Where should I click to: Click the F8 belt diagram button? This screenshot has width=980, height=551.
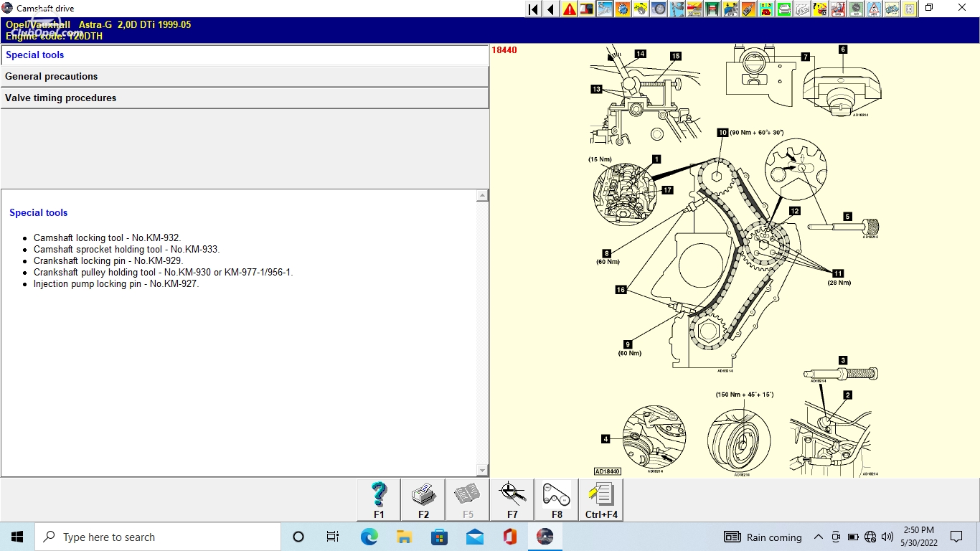(557, 500)
